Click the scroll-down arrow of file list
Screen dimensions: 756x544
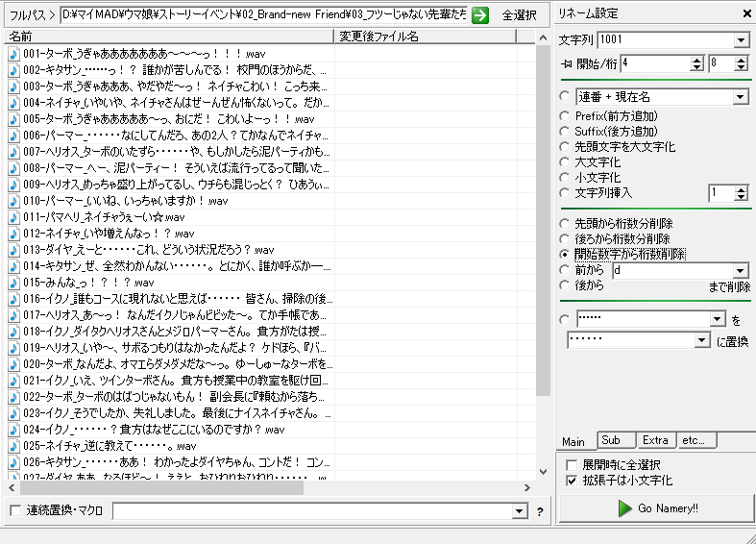pyautogui.click(x=543, y=472)
